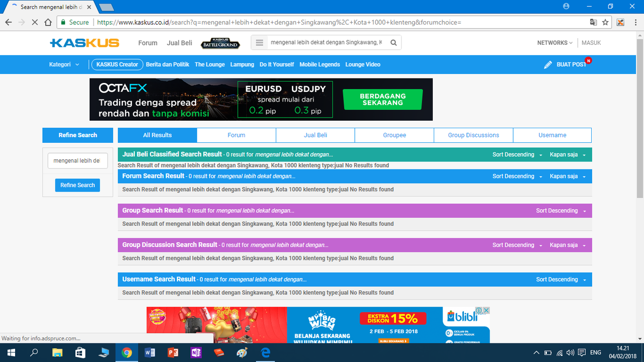644x362 pixels.
Task: Click the MASUK login link
Action: coord(591,43)
